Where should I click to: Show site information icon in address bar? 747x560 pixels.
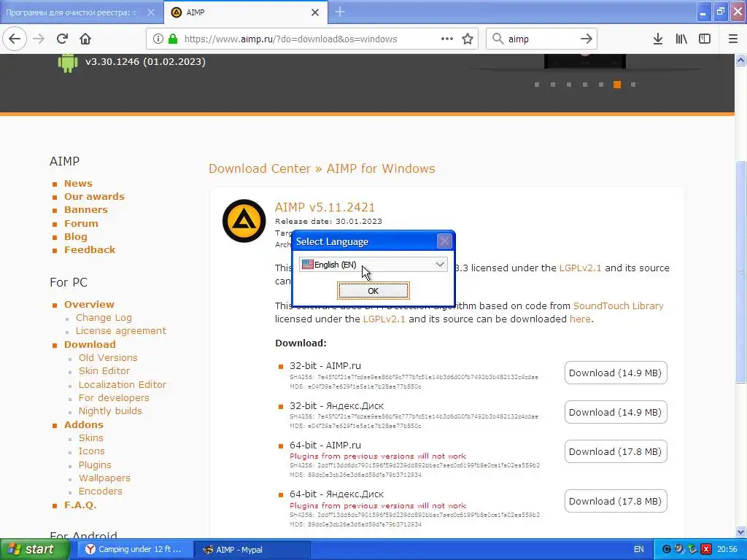(x=158, y=39)
